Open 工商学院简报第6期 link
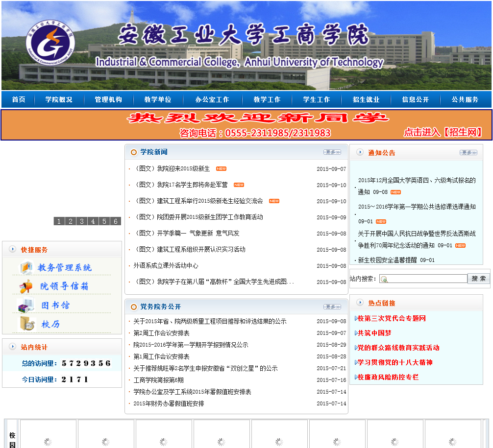The image size is (493, 448). click(x=158, y=380)
